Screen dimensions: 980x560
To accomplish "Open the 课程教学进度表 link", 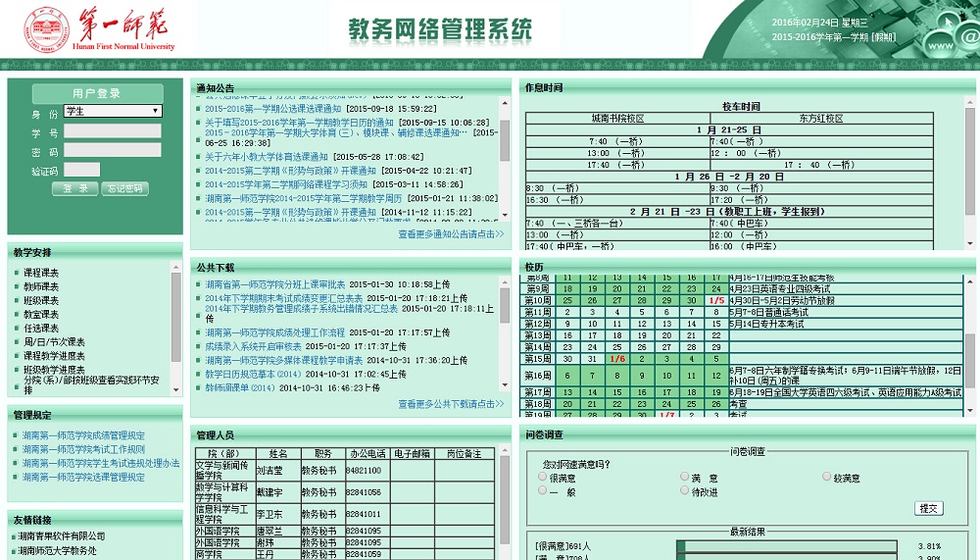I will click(x=54, y=355).
